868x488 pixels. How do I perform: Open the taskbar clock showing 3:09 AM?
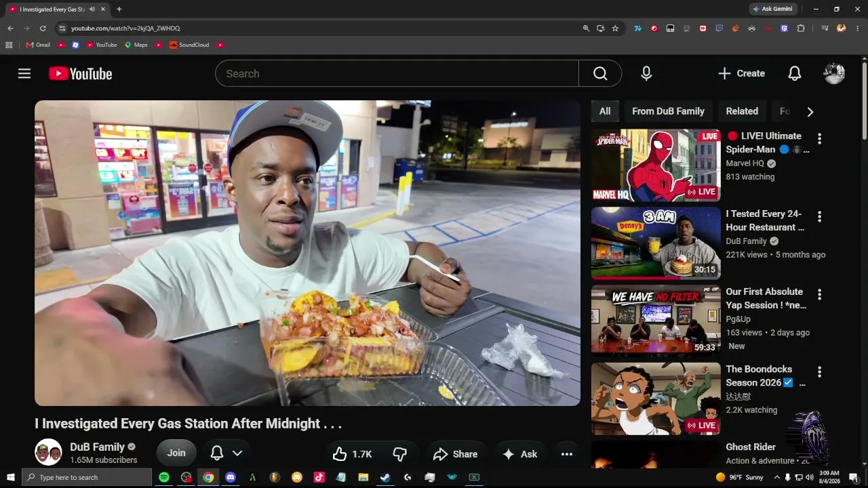coord(829,477)
